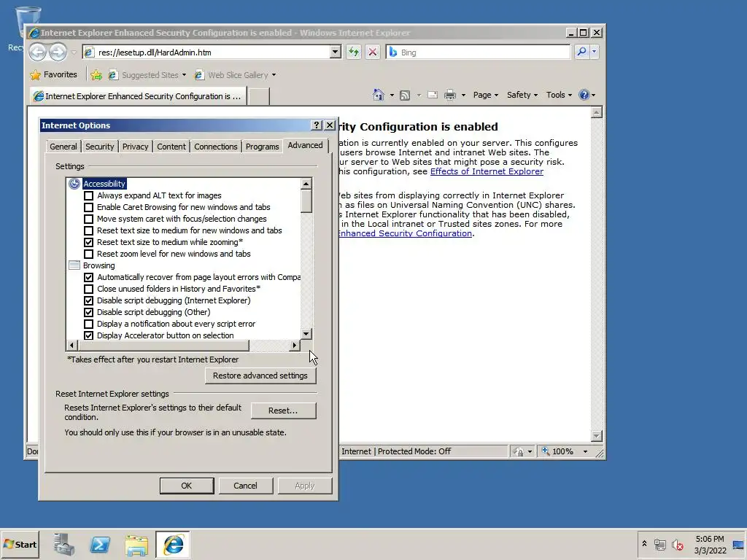
Task: Switch to the Programs tab
Action: click(x=262, y=147)
